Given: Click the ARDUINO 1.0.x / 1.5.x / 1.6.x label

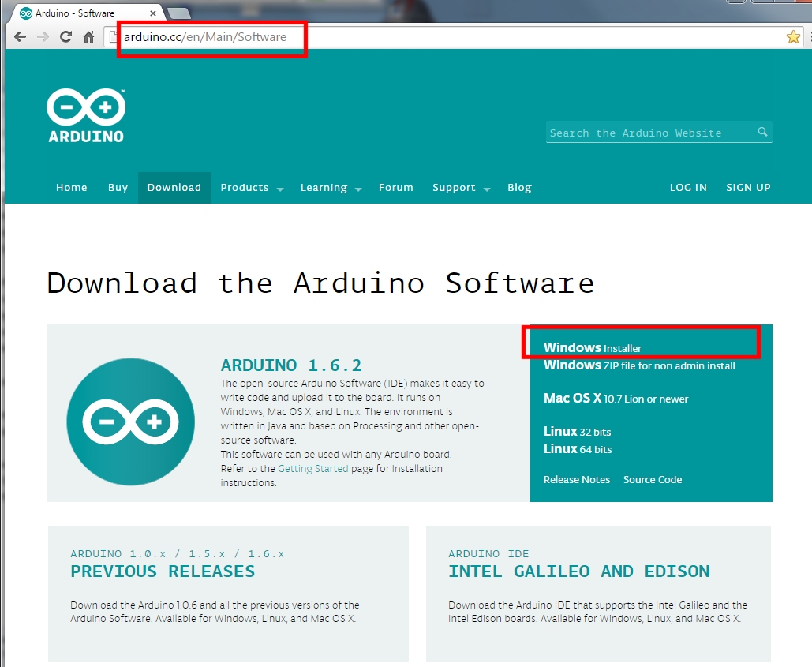Looking at the screenshot, I should pyautogui.click(x=177, y=553).
